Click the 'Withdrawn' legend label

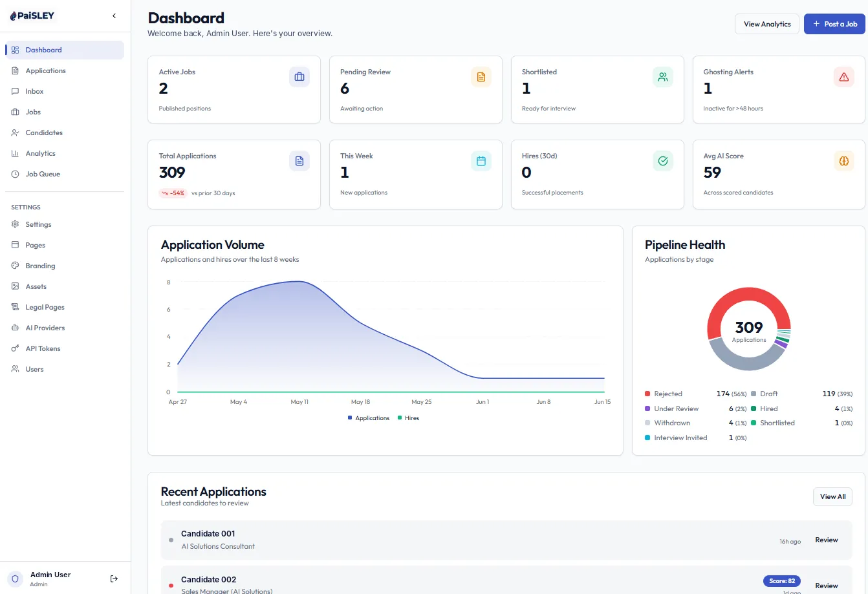(x=672, y=423)
